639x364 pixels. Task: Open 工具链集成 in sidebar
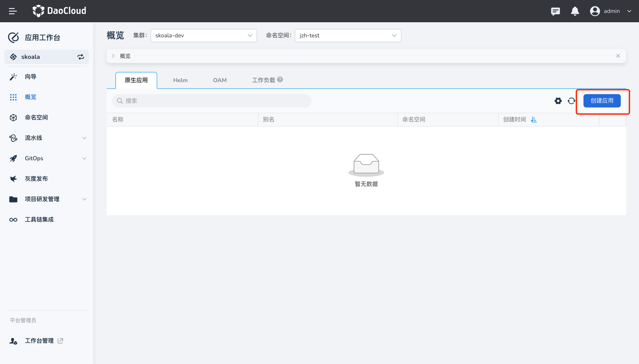click(x=39, y=220)
